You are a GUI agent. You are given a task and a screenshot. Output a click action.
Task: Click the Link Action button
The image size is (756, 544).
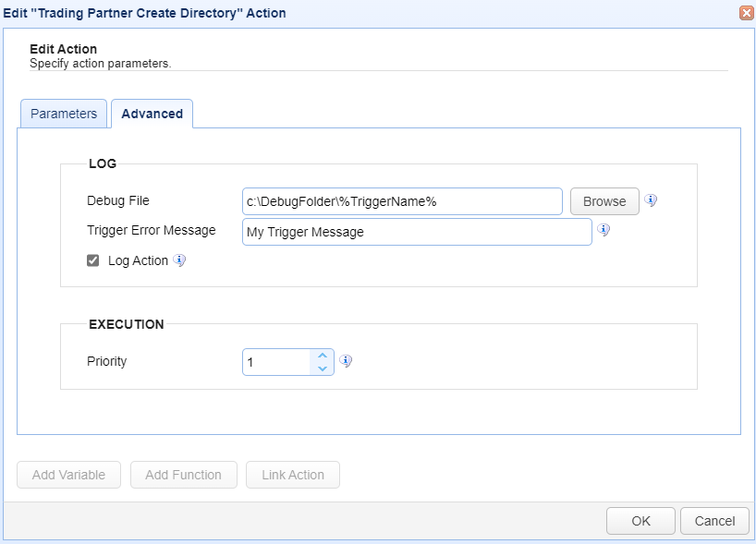coord(292,475)
